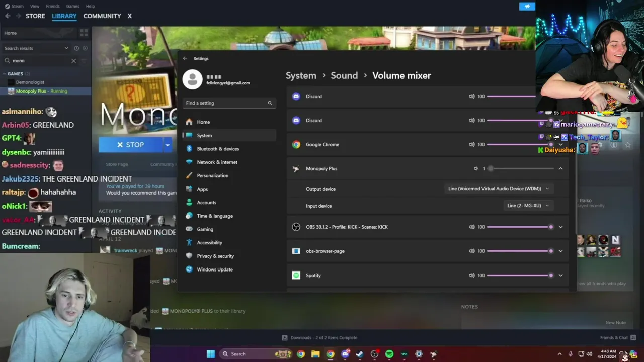Viewport: 644px width, 362px height.
Task: Show hidden icons in the system tray
Action: pos(559,354)
